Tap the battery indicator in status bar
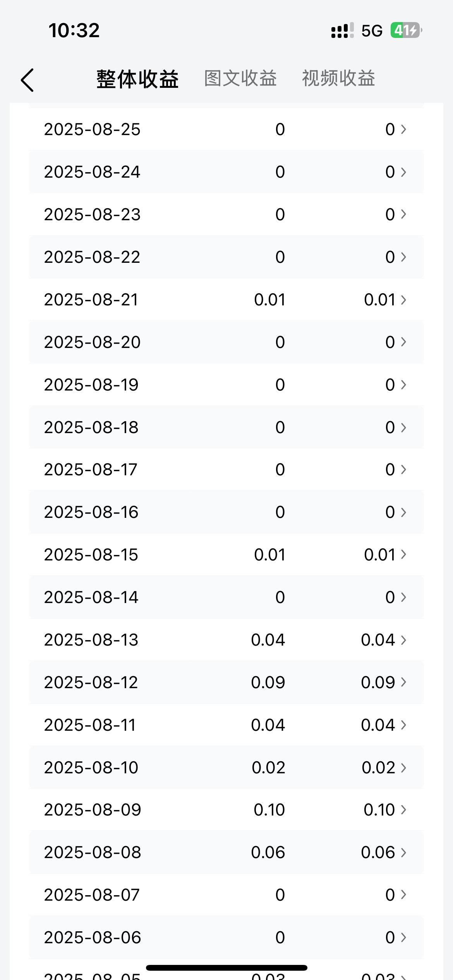Screen dimensions: 453x980 point(406,30)
